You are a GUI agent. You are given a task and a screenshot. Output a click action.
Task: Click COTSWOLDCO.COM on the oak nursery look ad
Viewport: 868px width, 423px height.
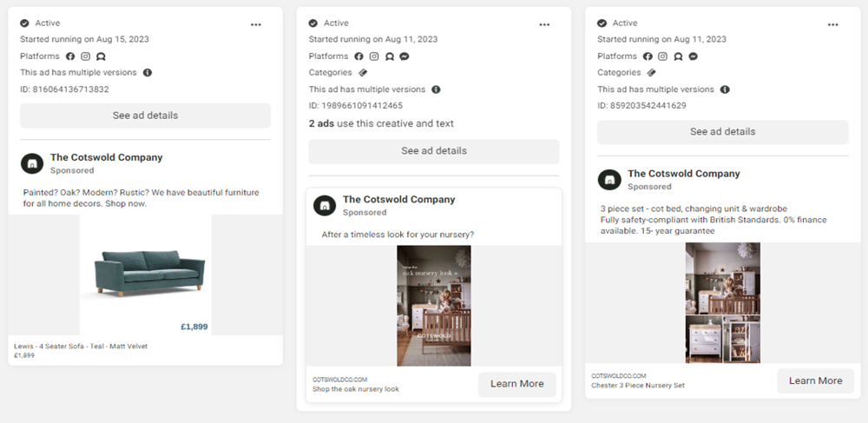click(x=340, y=380)
